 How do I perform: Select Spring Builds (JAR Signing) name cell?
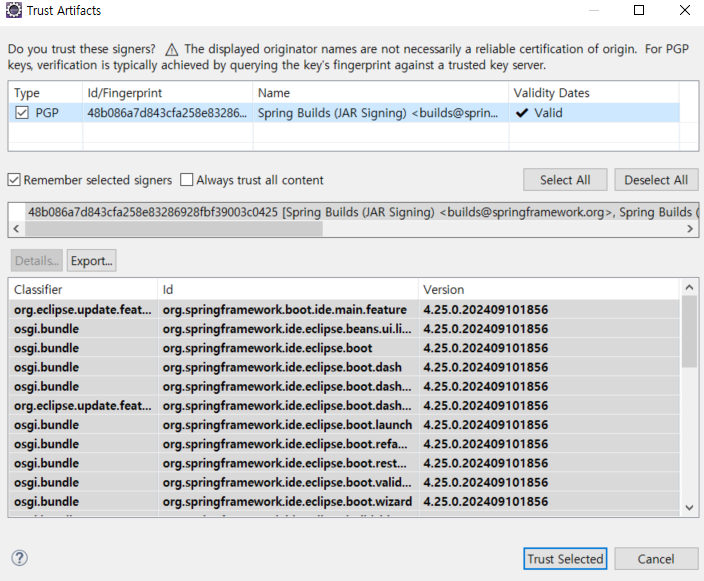(381, 113)
